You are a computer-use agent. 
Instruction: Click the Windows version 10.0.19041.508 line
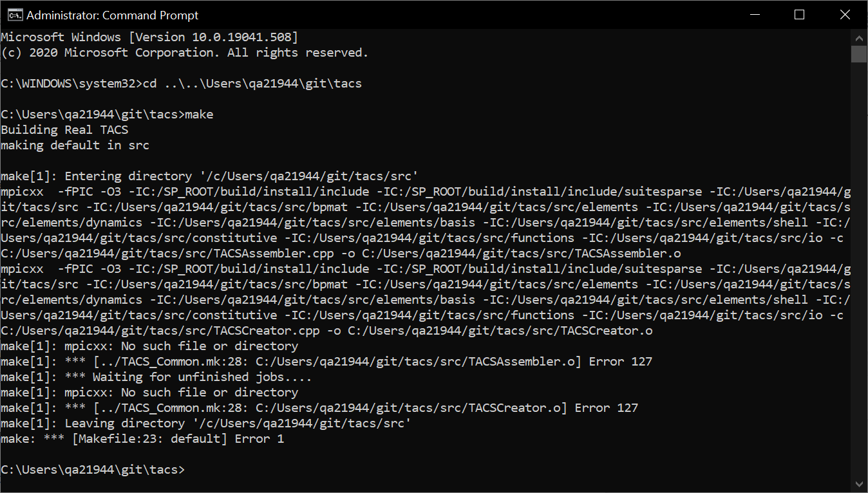[x=149, y=37]
